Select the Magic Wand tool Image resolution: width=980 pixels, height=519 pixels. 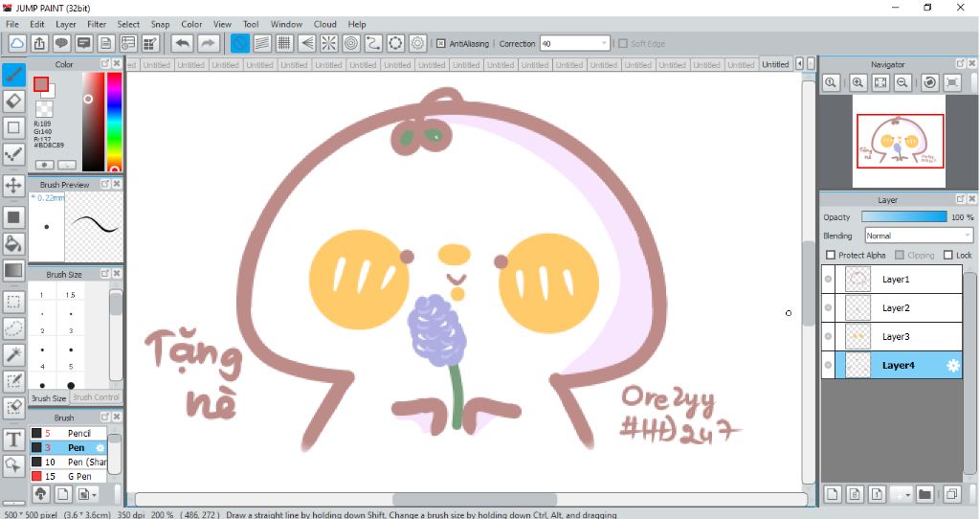tap(13, 354)
